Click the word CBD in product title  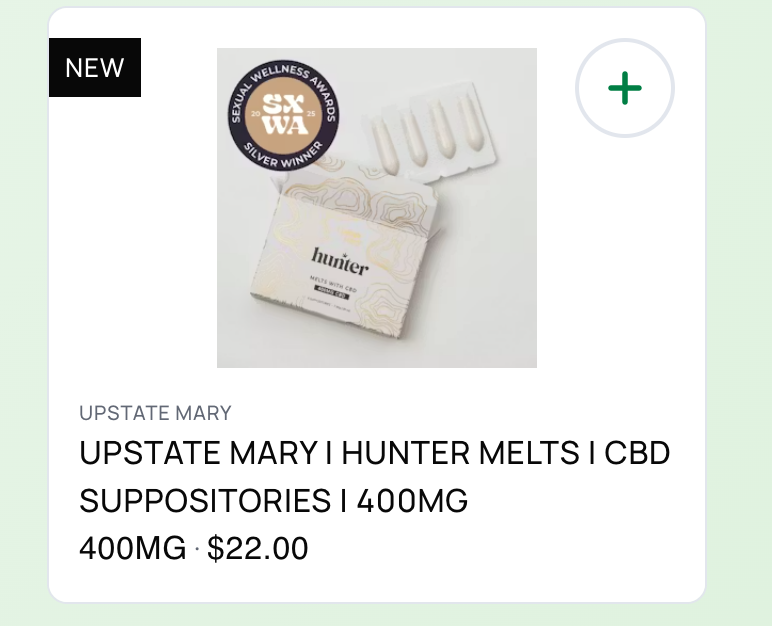pos(637,453)
